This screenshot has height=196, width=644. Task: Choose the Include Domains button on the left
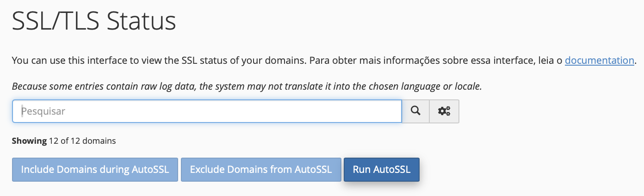pyautogui.click(x=95, y=169)
